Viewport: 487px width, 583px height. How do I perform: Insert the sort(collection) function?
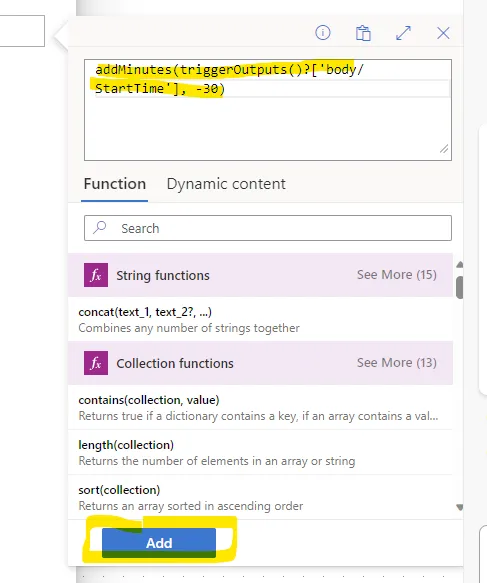pos(260,497)
